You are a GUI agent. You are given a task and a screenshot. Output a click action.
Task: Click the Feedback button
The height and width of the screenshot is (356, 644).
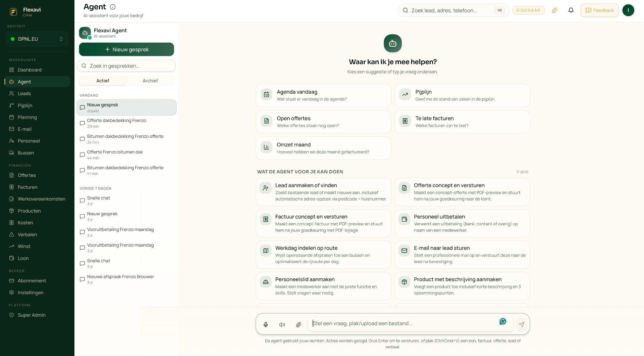[599, 10]
